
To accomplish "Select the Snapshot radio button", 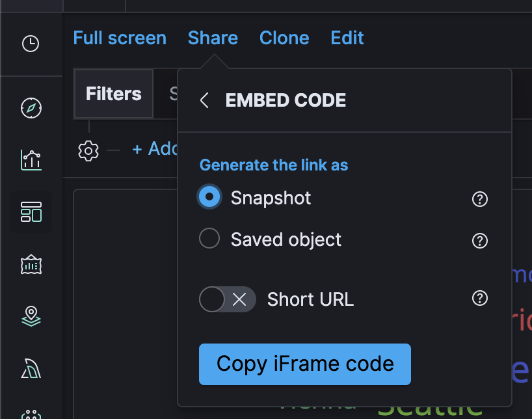I will tap(209, 196).
